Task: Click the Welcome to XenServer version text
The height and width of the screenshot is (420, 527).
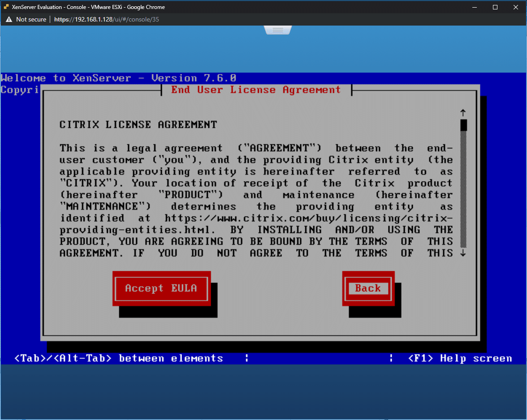Action: click(118, 78)
